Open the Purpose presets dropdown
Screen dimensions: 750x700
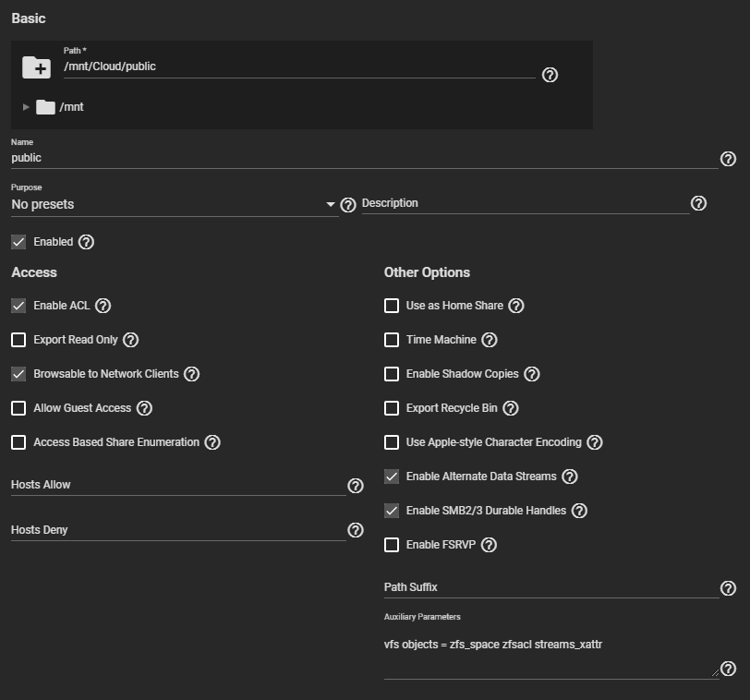tap(173, 204)
